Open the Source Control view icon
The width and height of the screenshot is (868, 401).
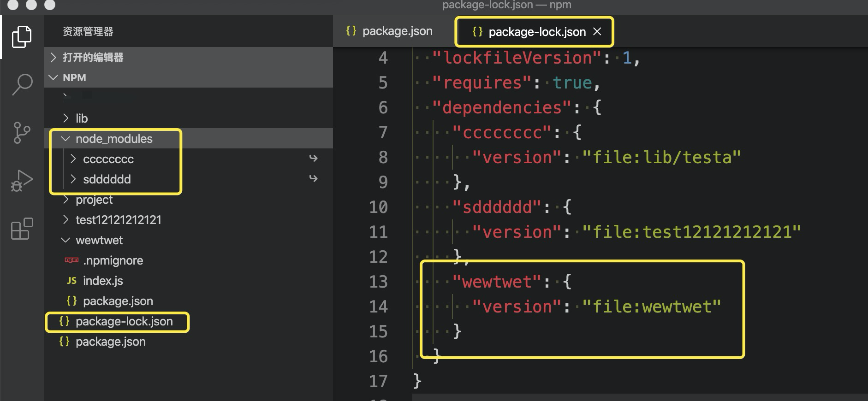pyautogui.click(x=22, y=133)
